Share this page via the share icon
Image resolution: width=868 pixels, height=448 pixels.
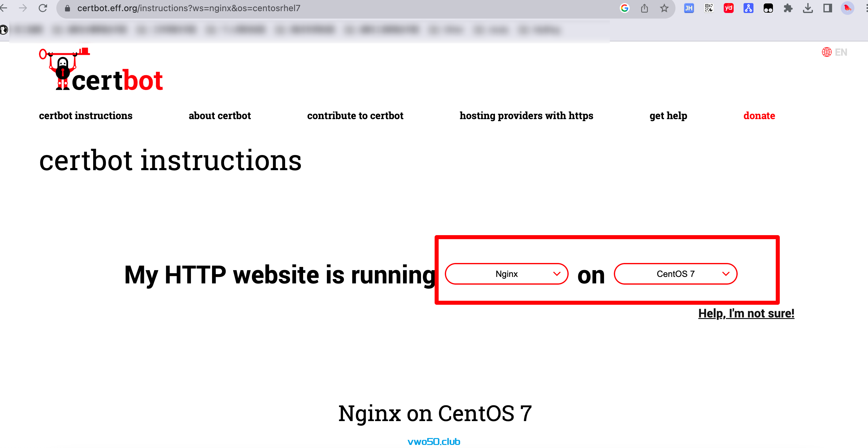(644, 8)
